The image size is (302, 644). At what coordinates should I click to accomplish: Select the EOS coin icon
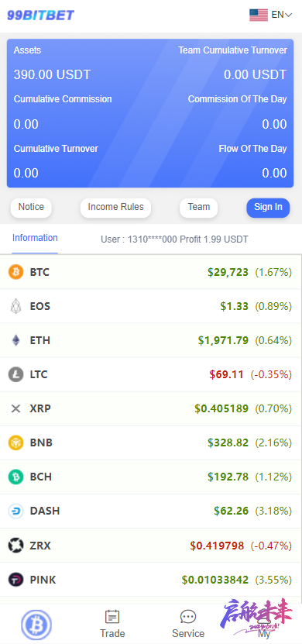pyautogui.click(x=15, y=306)
